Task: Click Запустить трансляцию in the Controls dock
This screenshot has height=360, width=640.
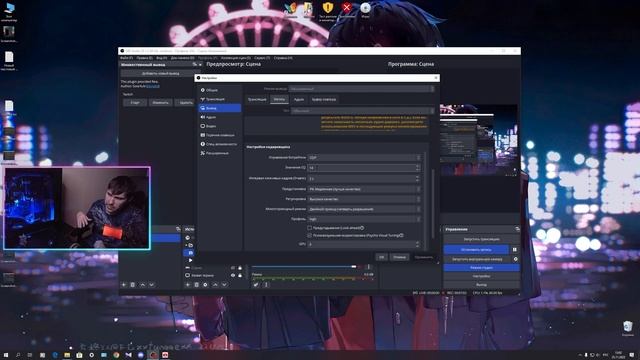Action: [x=481, y=239]
